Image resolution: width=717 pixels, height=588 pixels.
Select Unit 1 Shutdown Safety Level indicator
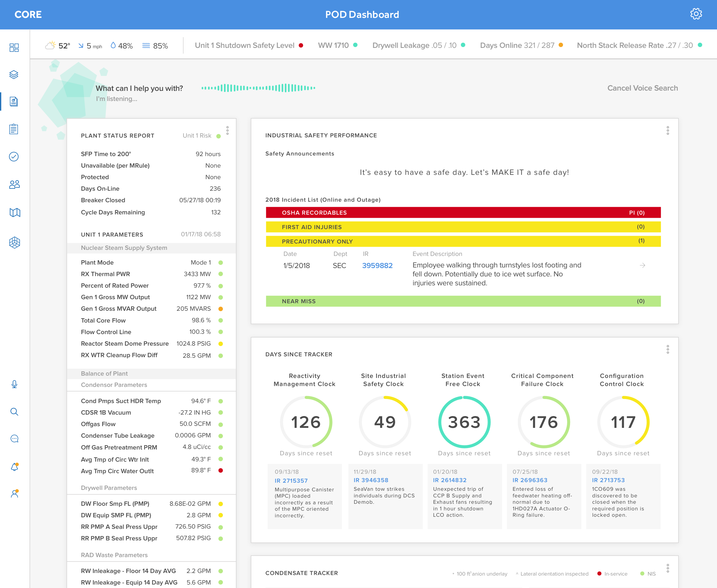click(x=249, y=45)
